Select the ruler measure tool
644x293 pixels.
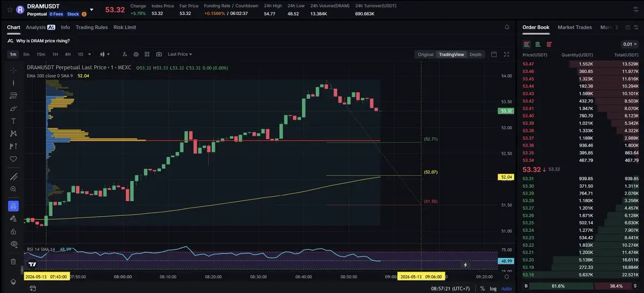tap(13, 177)
